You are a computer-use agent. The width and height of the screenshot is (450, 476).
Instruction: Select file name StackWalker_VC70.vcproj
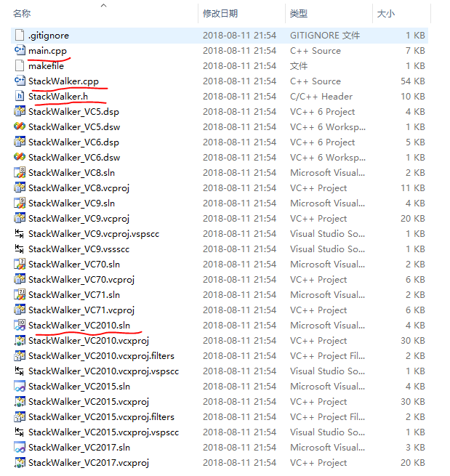coord(81,280)
